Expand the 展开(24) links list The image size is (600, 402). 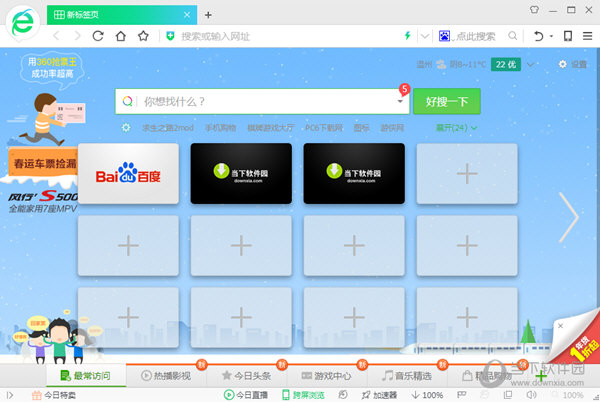click(x=456, y=128)
